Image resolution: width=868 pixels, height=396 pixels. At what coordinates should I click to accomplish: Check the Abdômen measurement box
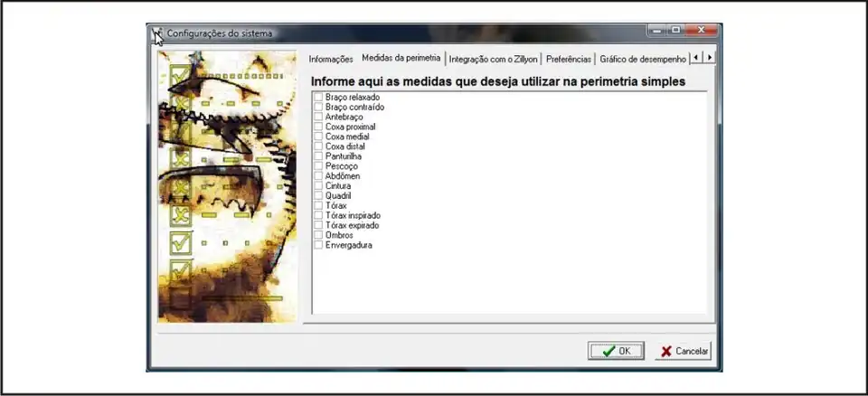click(318, 176)
